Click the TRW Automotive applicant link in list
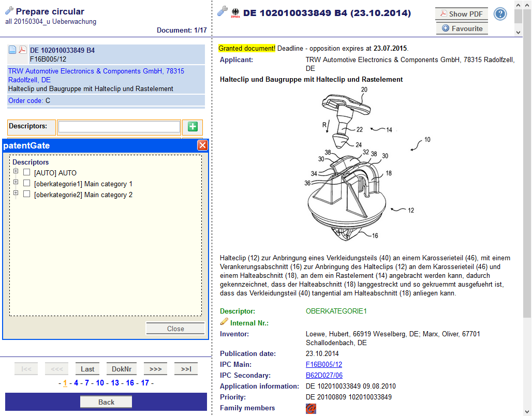532x416 pixels. (96, 76)
